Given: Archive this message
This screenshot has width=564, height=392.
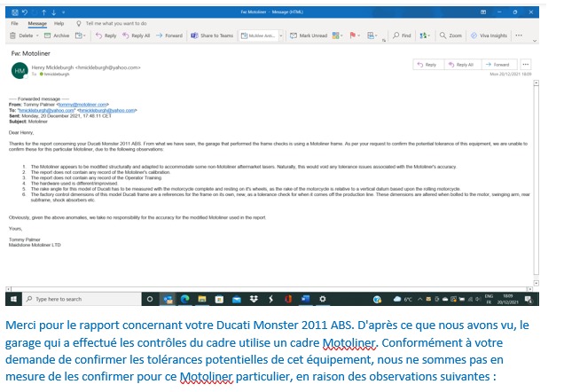Looking at the screenshot, I should pyautogui.click(x=57, y=35).
